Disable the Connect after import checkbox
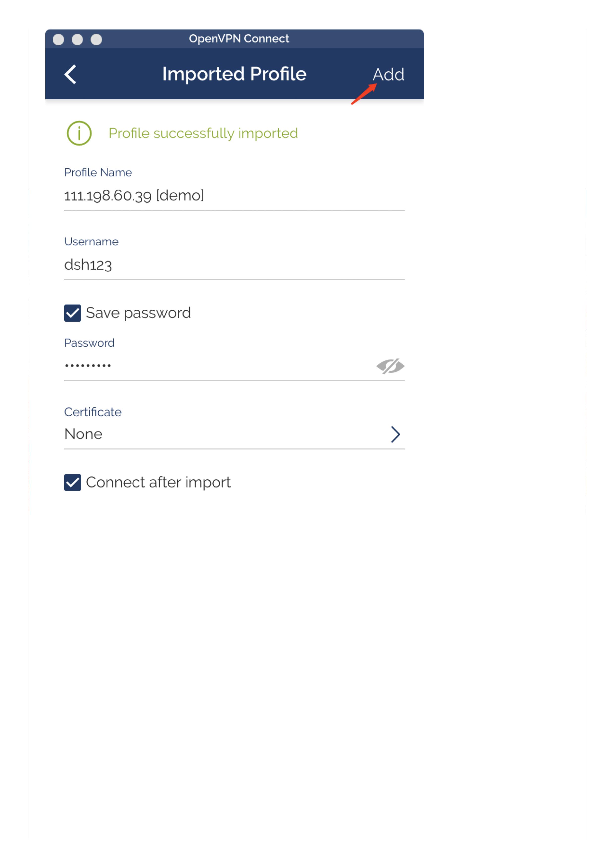Image resolution: width=614 pixels, height=868 pixels. pyautogui.click(x=73, y=482)
